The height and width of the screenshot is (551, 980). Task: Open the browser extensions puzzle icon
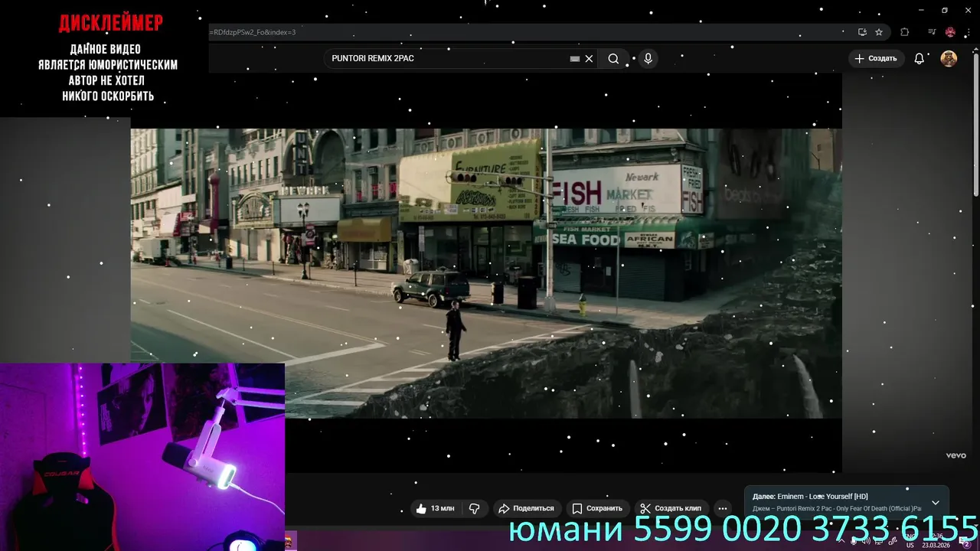[x=905, y=32]
